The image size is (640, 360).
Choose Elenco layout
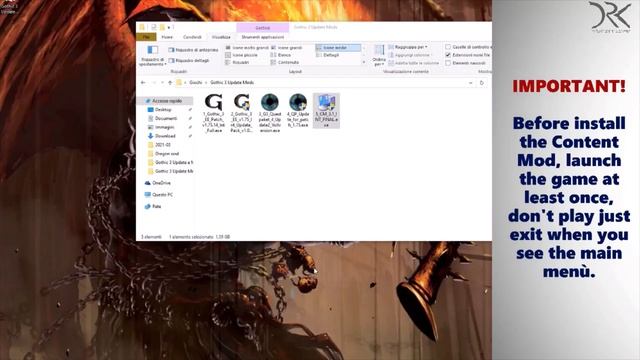[281, 55]
